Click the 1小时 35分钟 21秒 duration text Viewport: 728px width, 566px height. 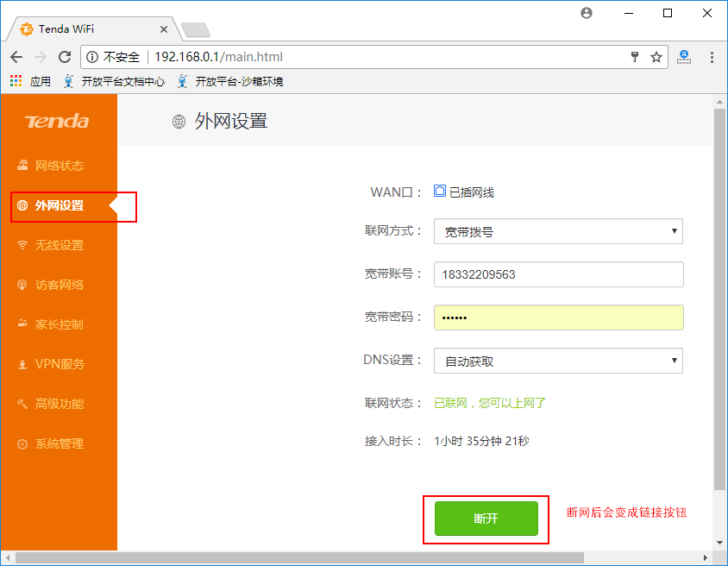pos(481,441)
